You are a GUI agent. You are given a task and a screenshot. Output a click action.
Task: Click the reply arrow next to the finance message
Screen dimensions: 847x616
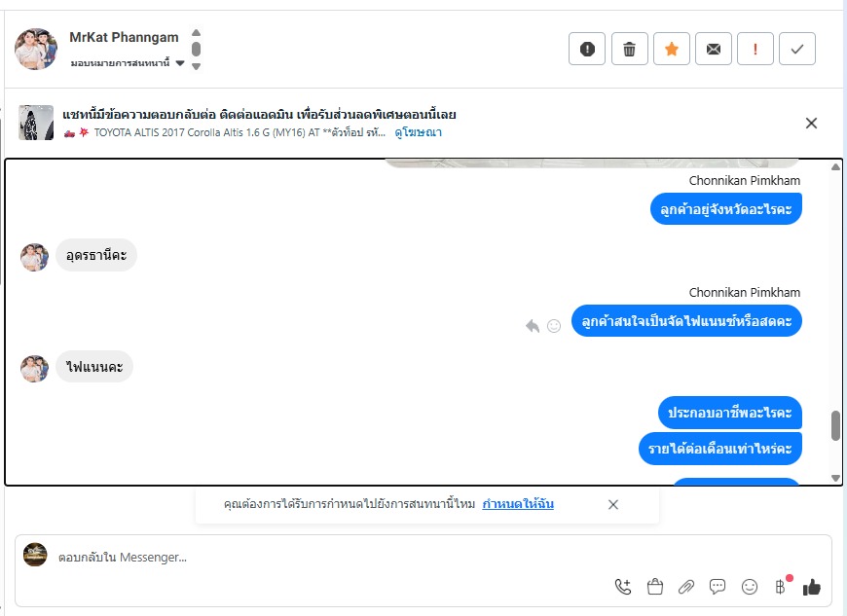tap(533, 326)
